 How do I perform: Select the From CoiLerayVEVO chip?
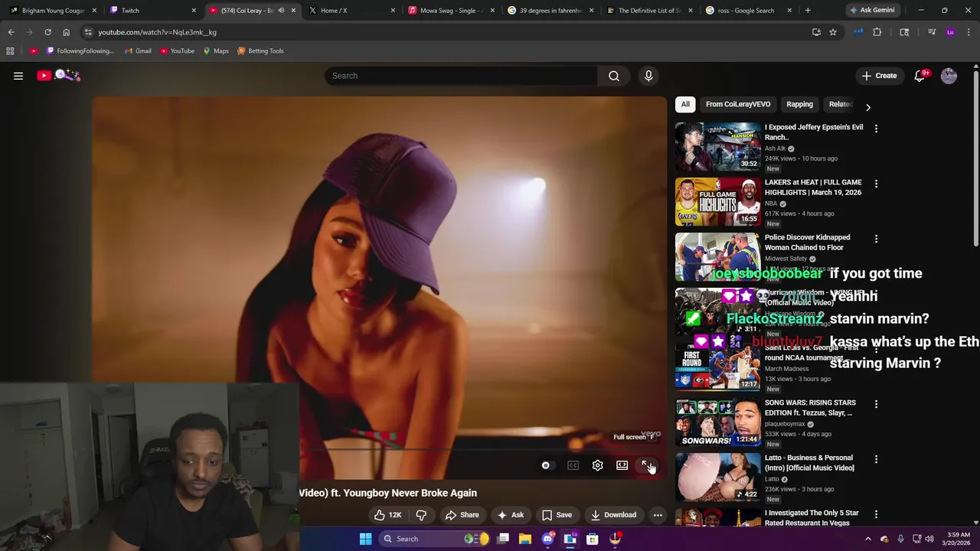point(738,104)
